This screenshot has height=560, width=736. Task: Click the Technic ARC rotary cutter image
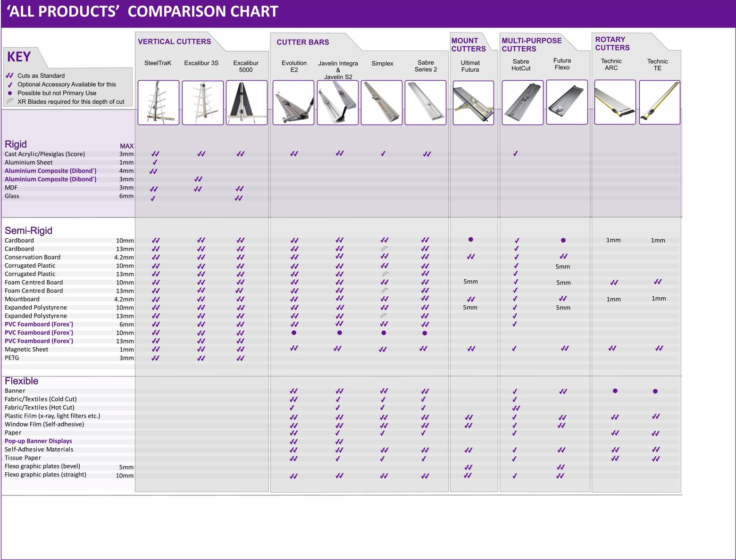[615, 102]
